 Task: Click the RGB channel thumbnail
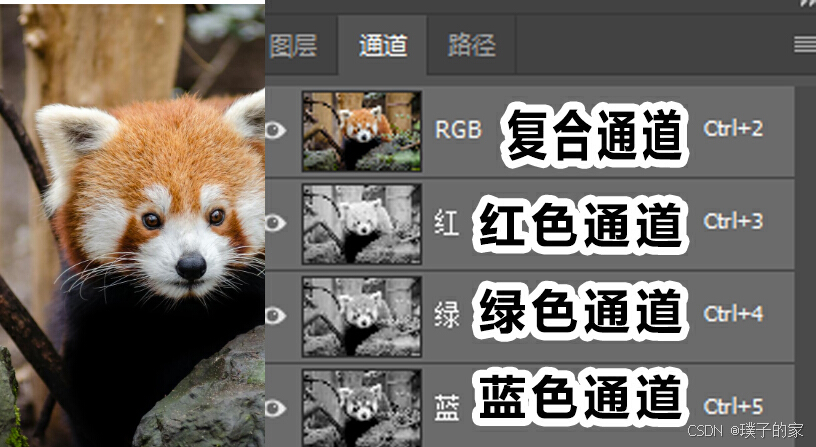pos(362,131)
